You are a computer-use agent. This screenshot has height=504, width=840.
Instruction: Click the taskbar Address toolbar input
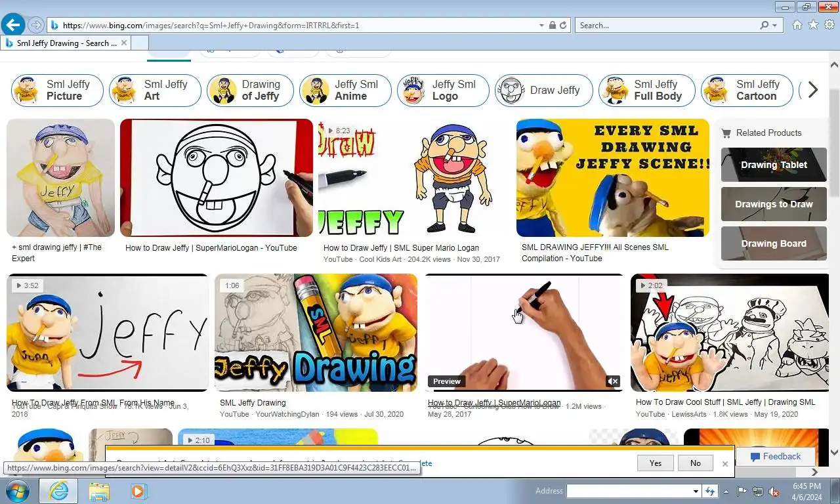coord(629,491)
